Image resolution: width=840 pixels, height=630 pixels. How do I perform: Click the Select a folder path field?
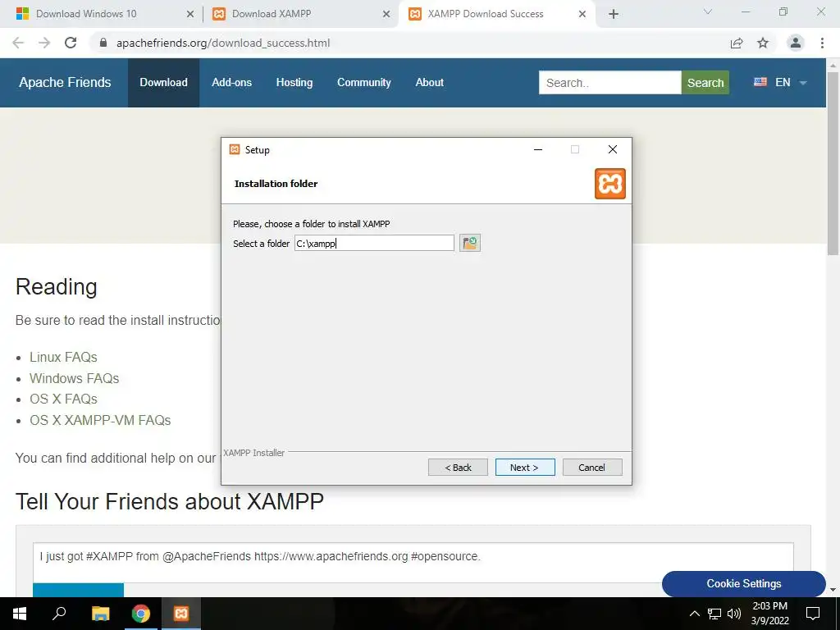coord(374,243)
